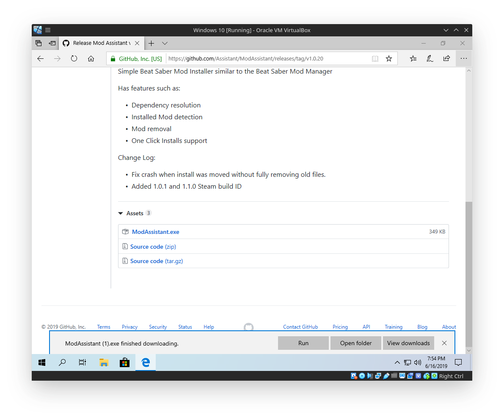
Task: Collapse the Assets section
Action: (x=121, y=214)
